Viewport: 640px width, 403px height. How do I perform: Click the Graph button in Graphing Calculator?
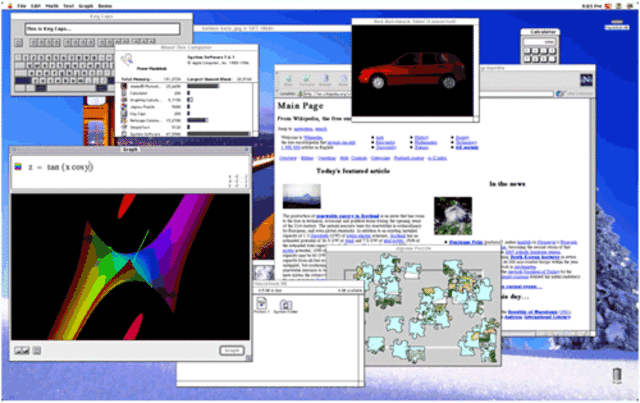(232, 350)
